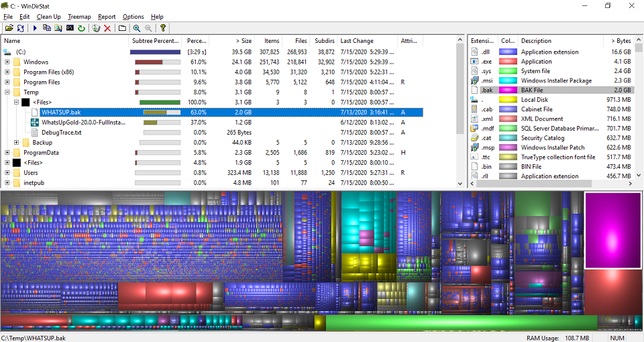
Task: Select the Users folder row
Action: click(213, 173)
